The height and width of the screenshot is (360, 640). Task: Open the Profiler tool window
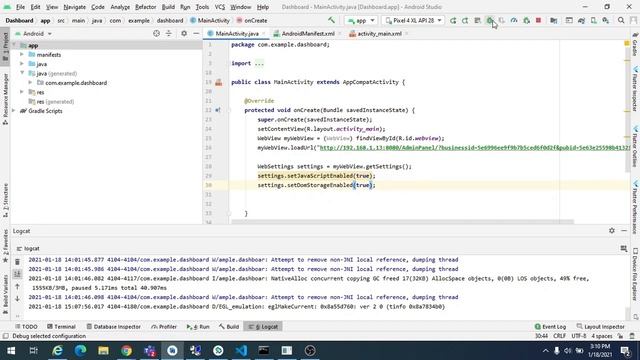(x=164, y=327)
